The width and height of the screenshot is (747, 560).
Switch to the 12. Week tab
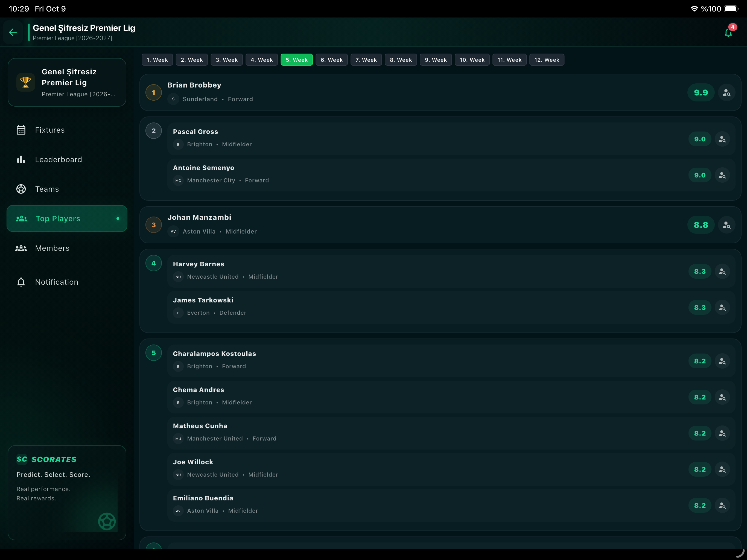[x=547, y=60]
